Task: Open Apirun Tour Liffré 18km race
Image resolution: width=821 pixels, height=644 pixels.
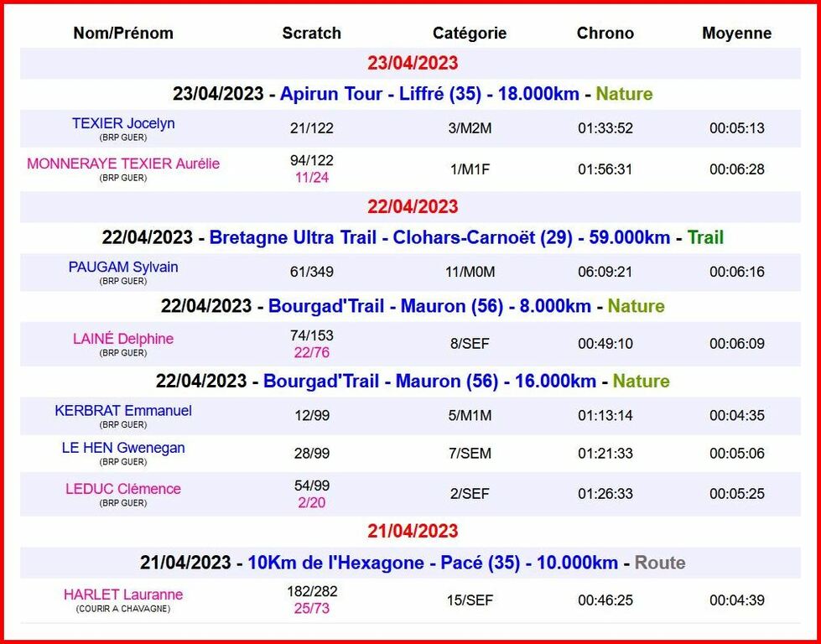Action: (429, 94)
